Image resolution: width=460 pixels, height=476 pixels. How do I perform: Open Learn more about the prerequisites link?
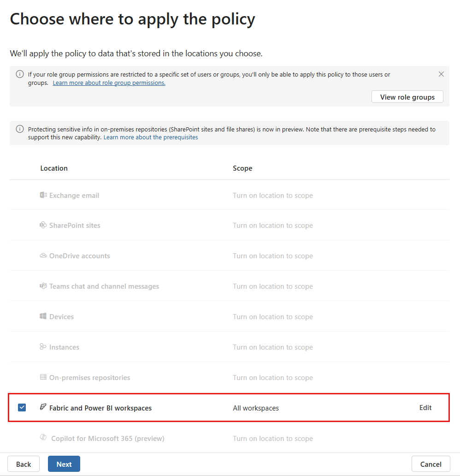click(x=151, y=137)
